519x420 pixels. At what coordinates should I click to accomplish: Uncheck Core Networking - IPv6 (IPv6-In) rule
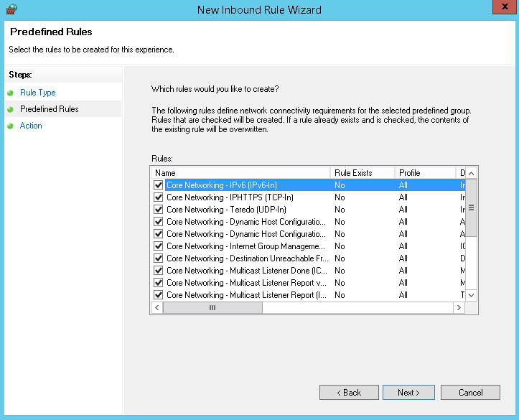[159, 185]
